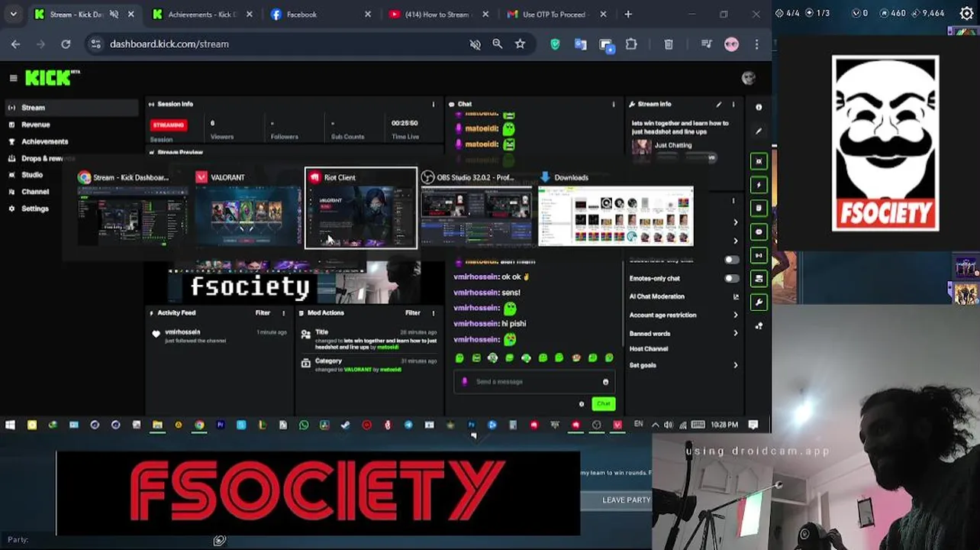980x550 pixels.
Task: Open Mod Actions three-dot menu
Action: pyautogui.click(x=433, y=313)
